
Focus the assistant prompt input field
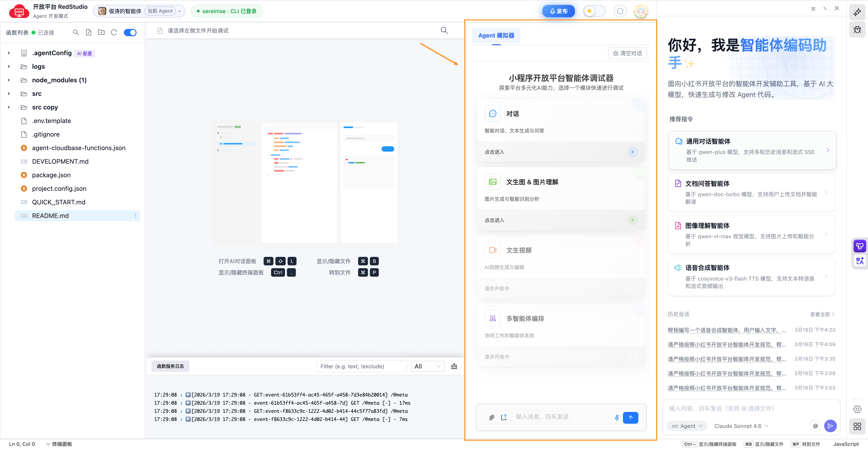[751, 409]
